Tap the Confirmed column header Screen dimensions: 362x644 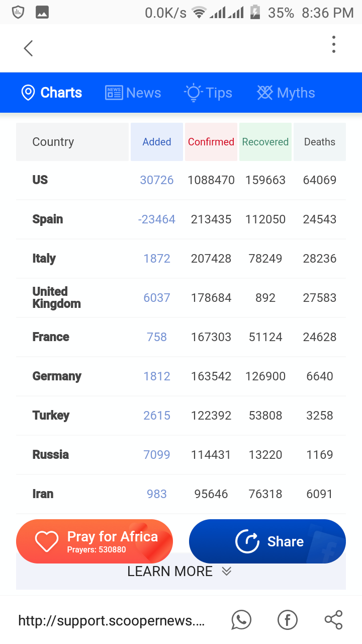pyautogui.click(x=211, y=142)
